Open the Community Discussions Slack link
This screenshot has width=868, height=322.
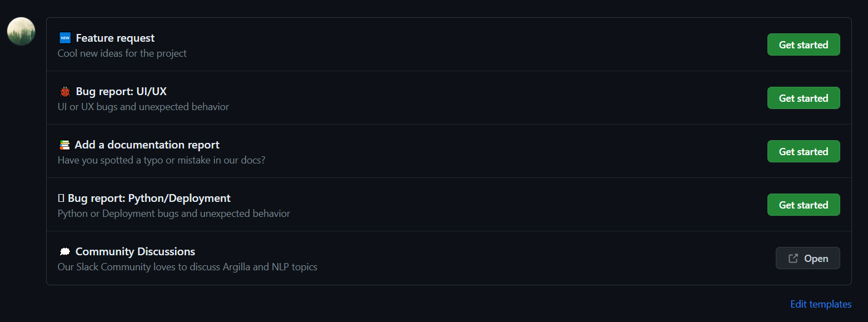click(x=807, y=259)
